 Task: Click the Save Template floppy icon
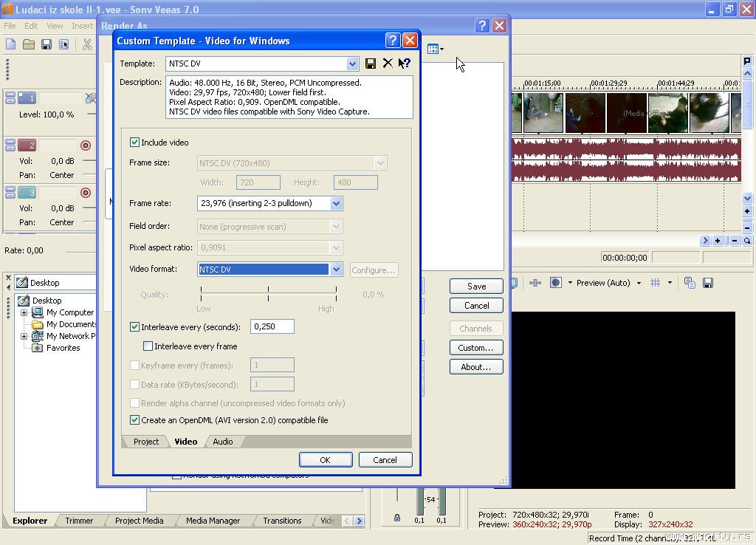coord(371,64)
